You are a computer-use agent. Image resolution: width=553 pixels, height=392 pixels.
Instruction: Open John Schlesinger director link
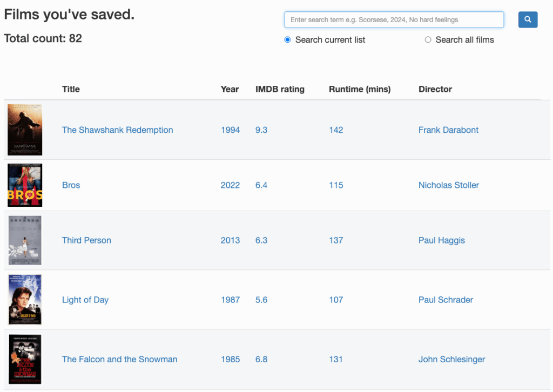click(x=451, y=359)
